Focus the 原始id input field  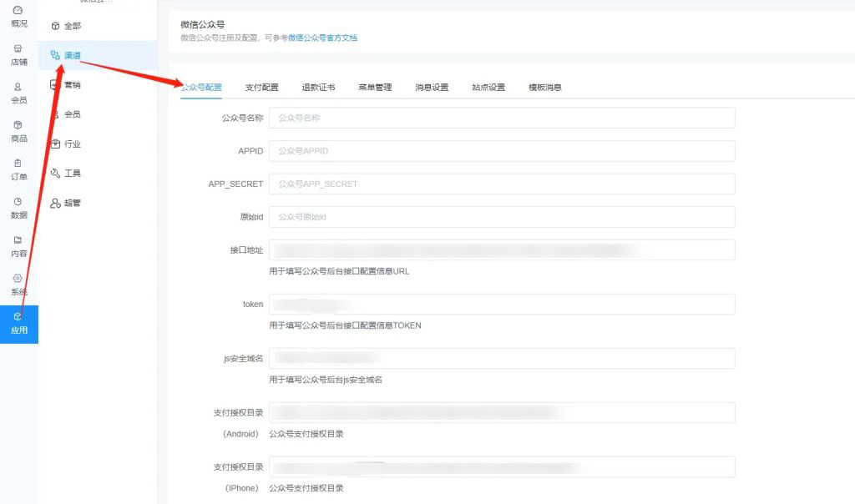[502, 217]
